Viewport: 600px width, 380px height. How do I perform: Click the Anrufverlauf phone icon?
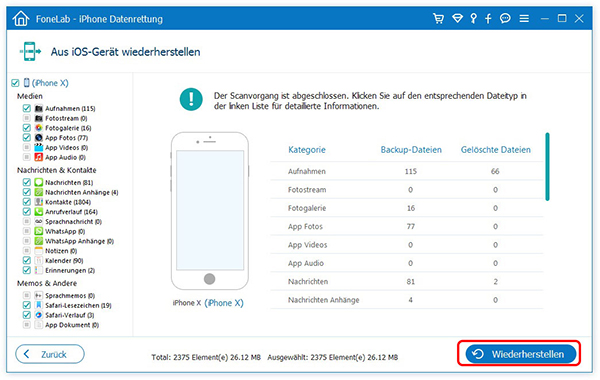coord(39,212)
